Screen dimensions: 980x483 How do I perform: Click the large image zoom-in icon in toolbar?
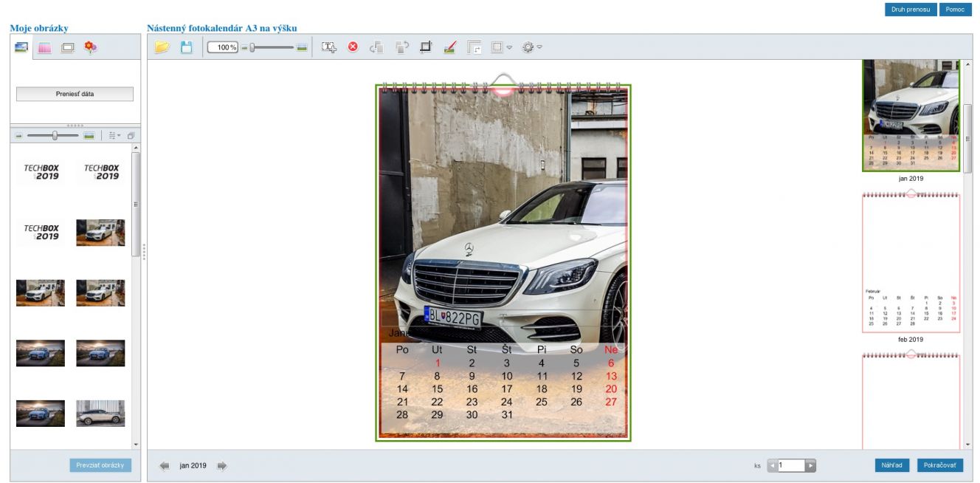(302, 47)
